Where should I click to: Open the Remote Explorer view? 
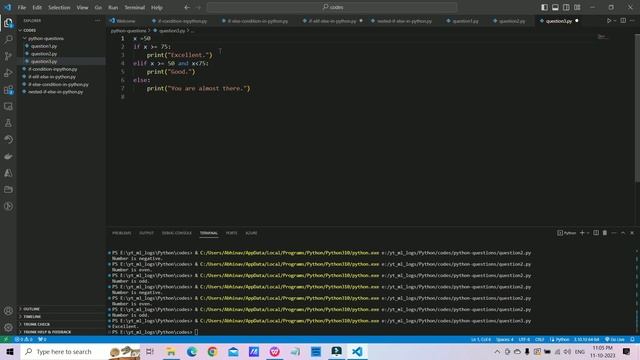click(x=8, y=107)
